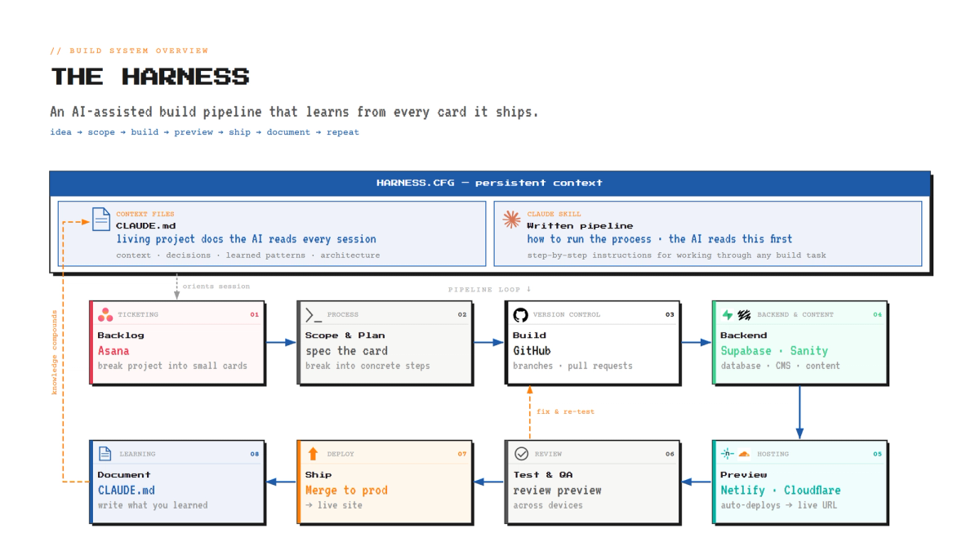The height and width of the screenshot is (551, 980).
Task: Click the Cloudflare cloud icon
Action: 744,454
